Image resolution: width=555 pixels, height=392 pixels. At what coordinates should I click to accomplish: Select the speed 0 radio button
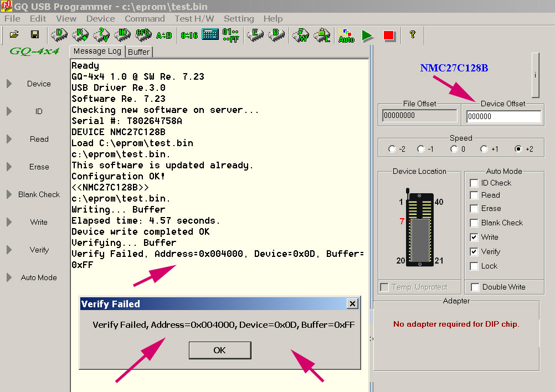[454, 149]
